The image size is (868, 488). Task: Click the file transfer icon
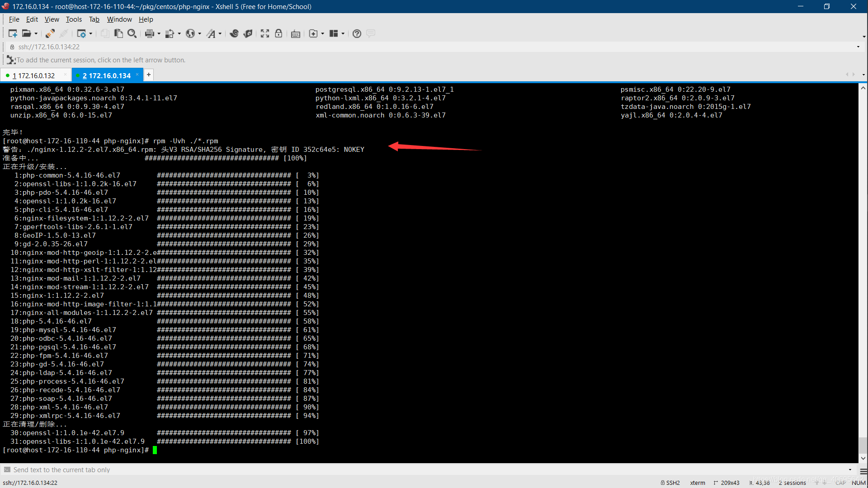click(170, 33)
